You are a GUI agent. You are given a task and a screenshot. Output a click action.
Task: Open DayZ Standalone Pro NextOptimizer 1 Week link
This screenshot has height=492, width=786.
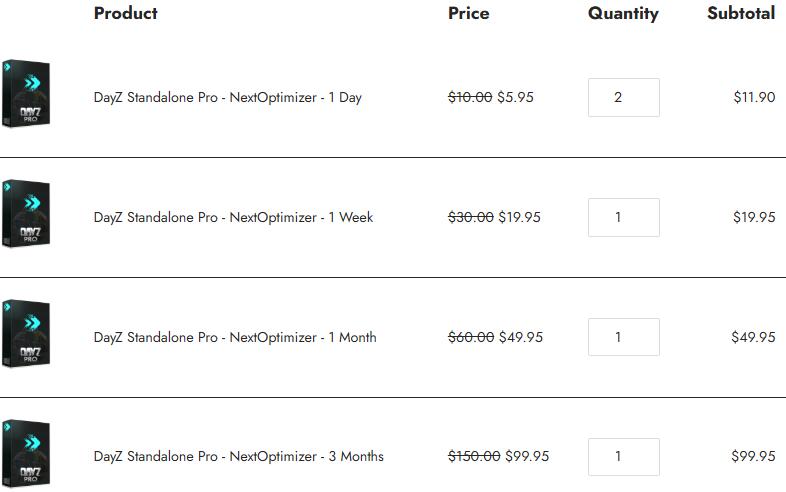click(x=234, y=217)
